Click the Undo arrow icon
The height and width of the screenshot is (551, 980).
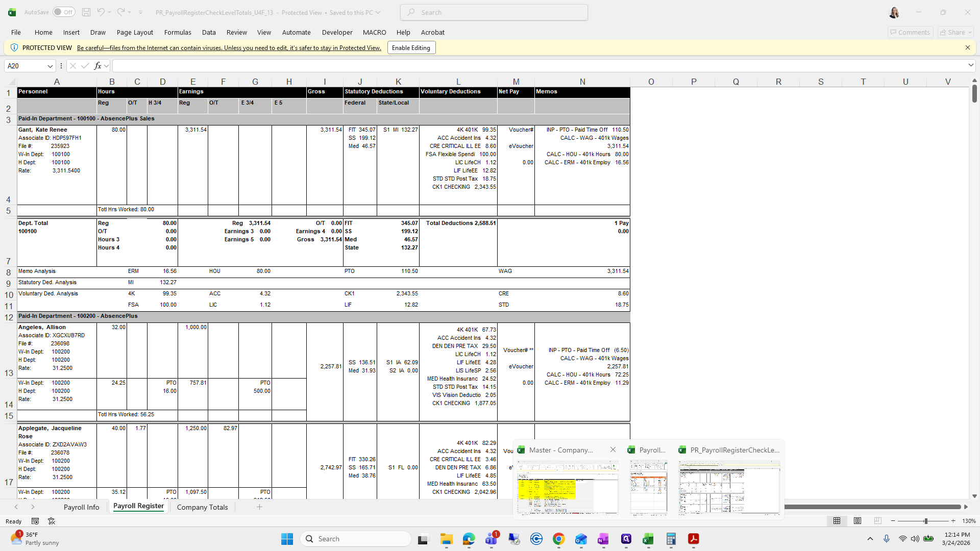point(101,12)
